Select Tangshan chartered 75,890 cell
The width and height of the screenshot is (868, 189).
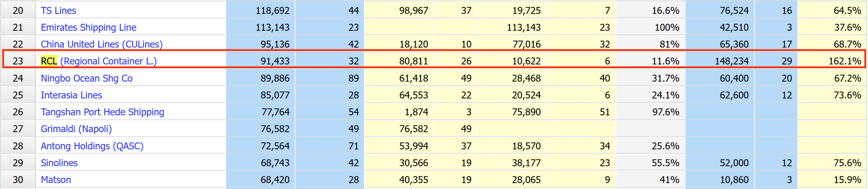(x=512, y=111)
